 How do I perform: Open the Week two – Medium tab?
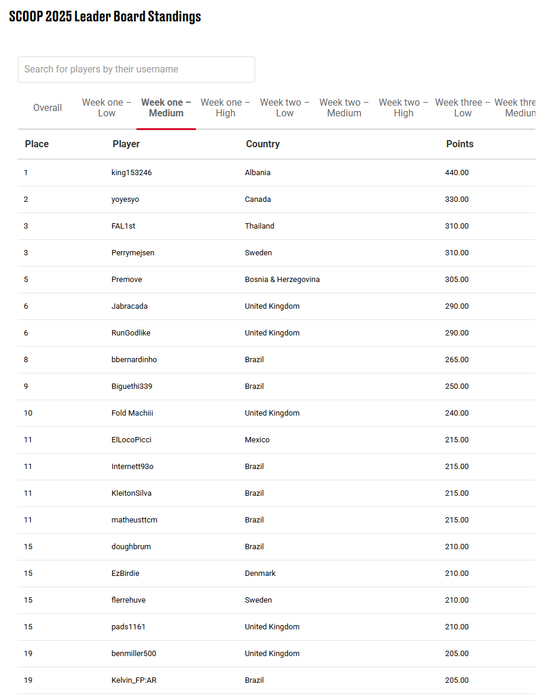point(344,108)
